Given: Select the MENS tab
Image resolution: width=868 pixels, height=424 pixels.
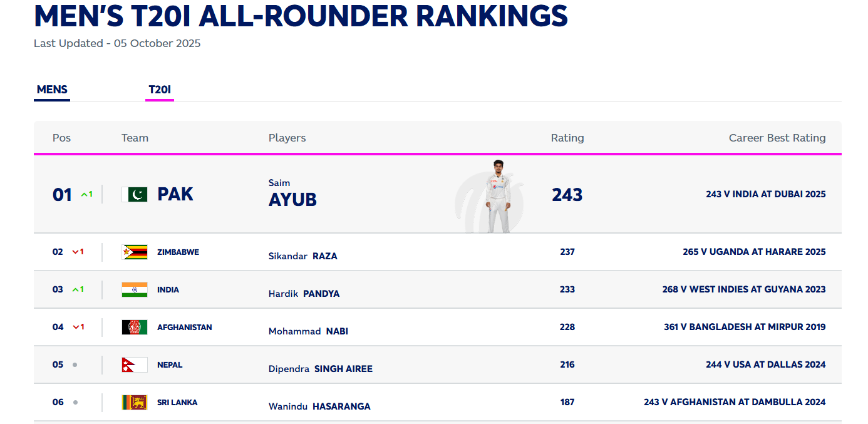Looking at the screenshot, I should click(x=52, y=90).
